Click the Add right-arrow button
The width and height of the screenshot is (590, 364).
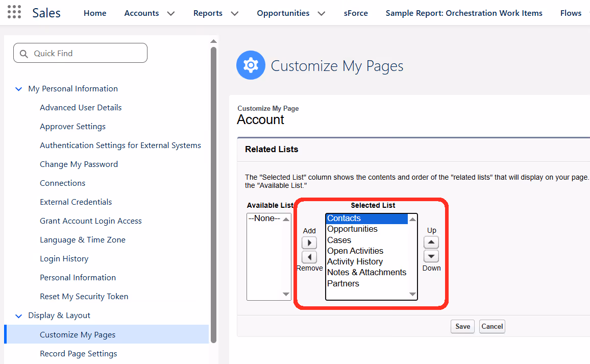pos(309,243)
